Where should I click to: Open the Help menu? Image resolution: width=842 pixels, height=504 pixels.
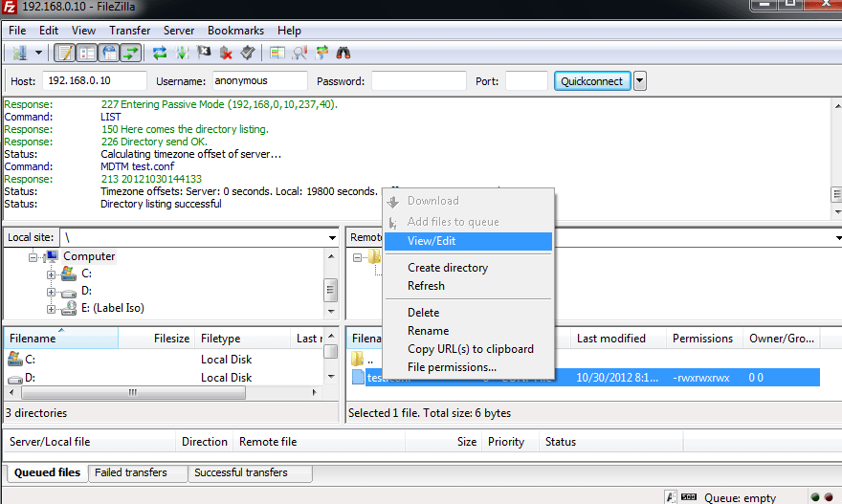pyautogui.click(x=289, y=31)
